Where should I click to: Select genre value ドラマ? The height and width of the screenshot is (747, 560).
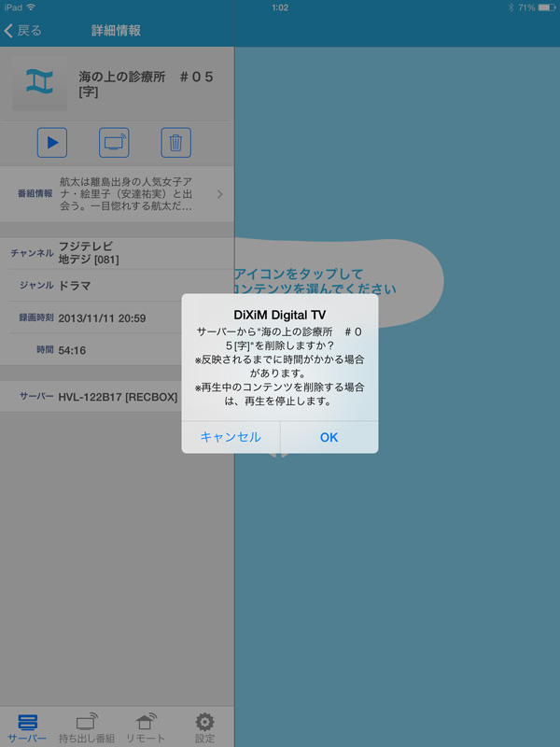tap(75, 286)
